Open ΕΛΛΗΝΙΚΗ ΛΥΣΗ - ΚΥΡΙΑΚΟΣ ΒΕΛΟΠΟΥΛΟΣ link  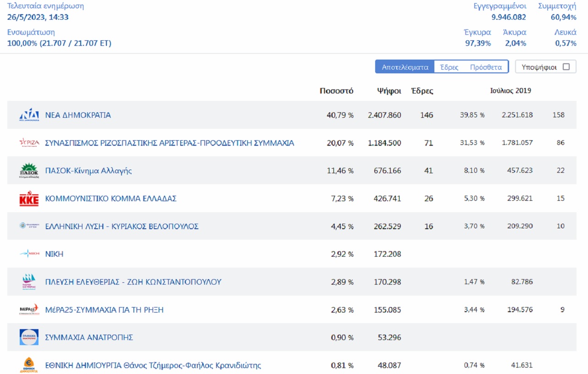point(122,226)
